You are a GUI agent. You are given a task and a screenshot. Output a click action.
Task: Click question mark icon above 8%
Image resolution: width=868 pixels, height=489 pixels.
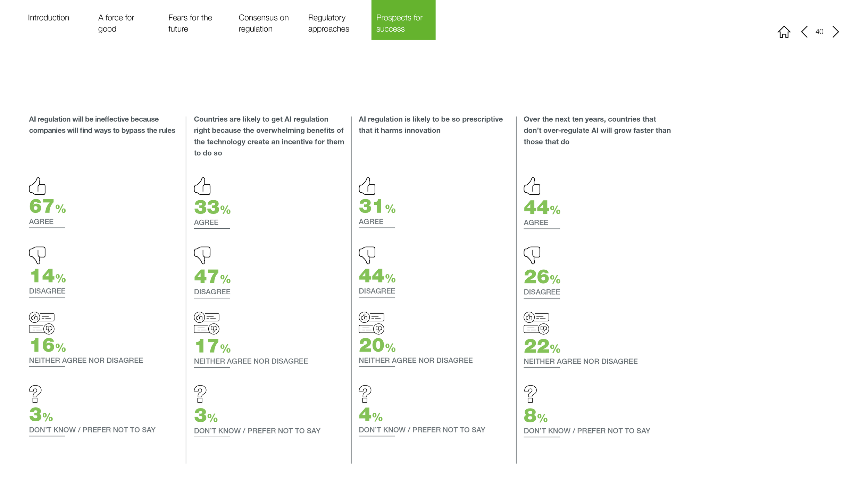530,394
